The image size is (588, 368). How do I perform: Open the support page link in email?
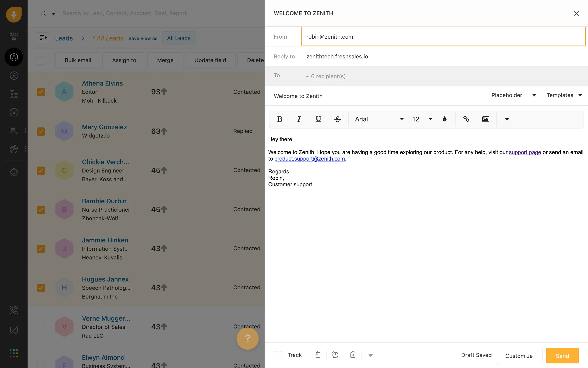(x=525, y=152)
